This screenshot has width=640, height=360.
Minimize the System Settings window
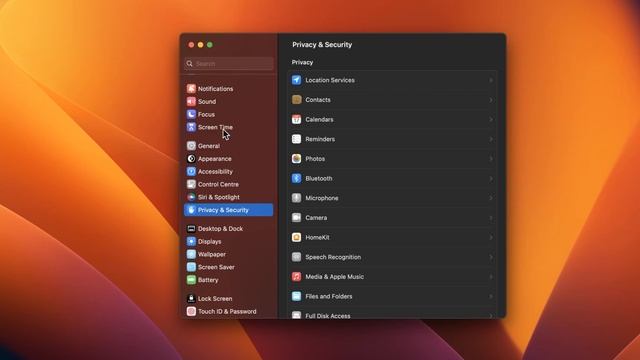tap(200, 44)
